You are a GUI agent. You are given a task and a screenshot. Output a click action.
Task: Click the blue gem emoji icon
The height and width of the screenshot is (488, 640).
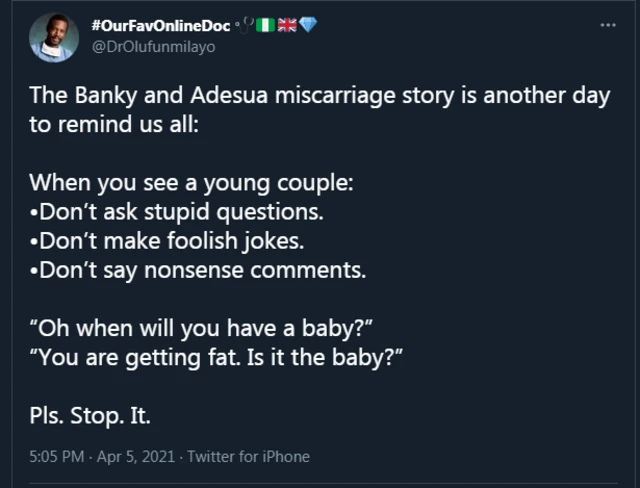click(x=308, y=25)
